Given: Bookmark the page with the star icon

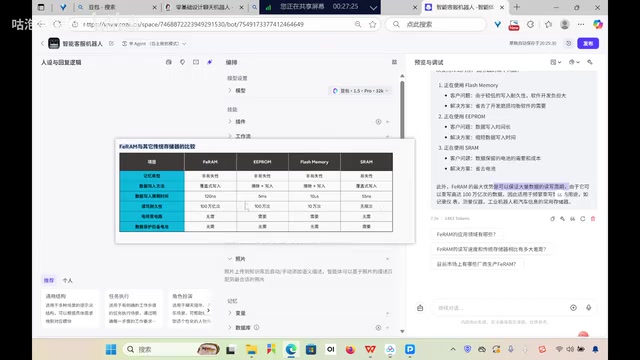Looking at the screenshot, I should pyautogui.click(x=372, y=24).
